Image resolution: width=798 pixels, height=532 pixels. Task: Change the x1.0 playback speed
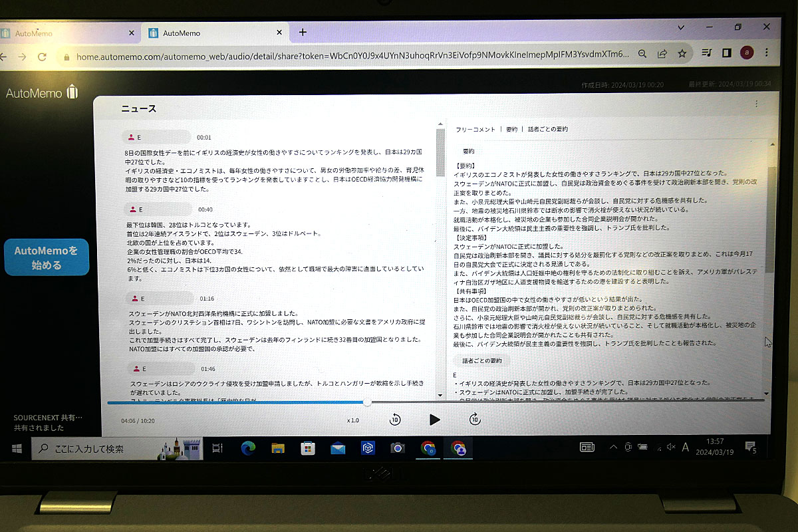pos(353,420)
